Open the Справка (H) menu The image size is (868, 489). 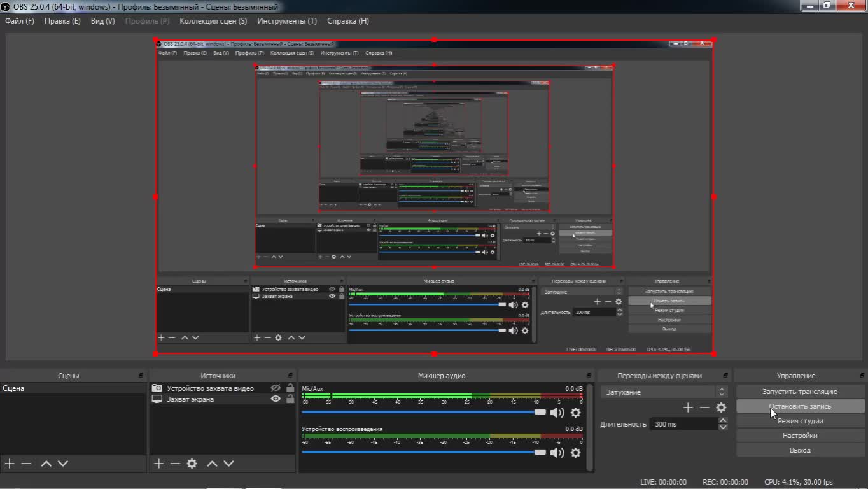[x=348, y=21]
